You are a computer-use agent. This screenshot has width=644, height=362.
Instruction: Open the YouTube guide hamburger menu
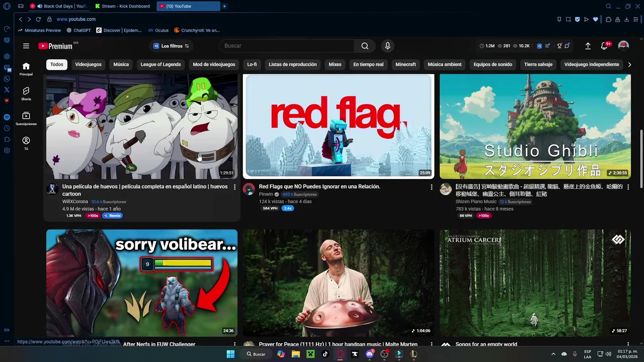(x=26, y=46)
